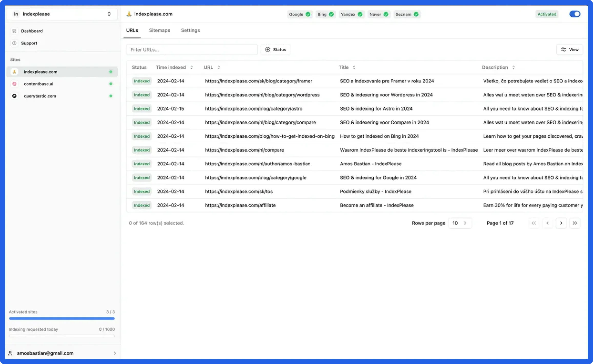Click the Google green checkmark icon
Screen dimensions: 593x364
[x=308, y=14]
